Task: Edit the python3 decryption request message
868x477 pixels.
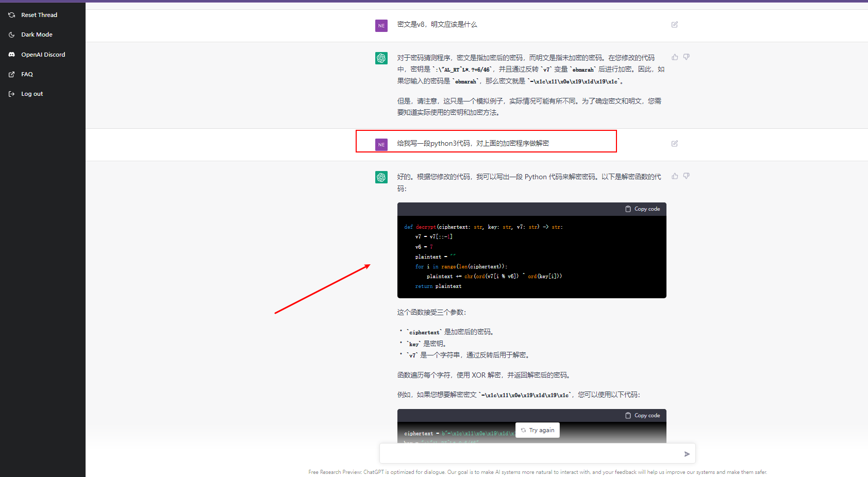Action: (x=674, y=144)
